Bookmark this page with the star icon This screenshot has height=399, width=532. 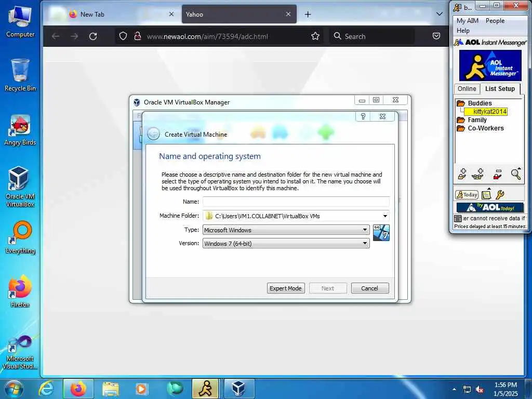(x=315, y=36)
